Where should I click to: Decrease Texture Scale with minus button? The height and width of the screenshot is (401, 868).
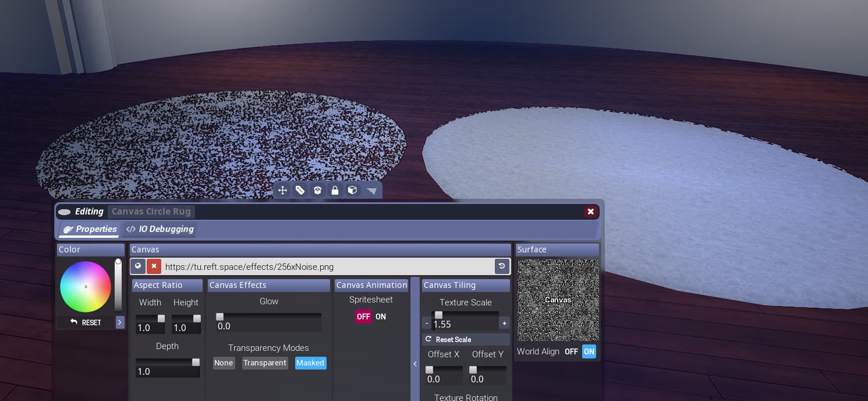[x=427, y=323]
